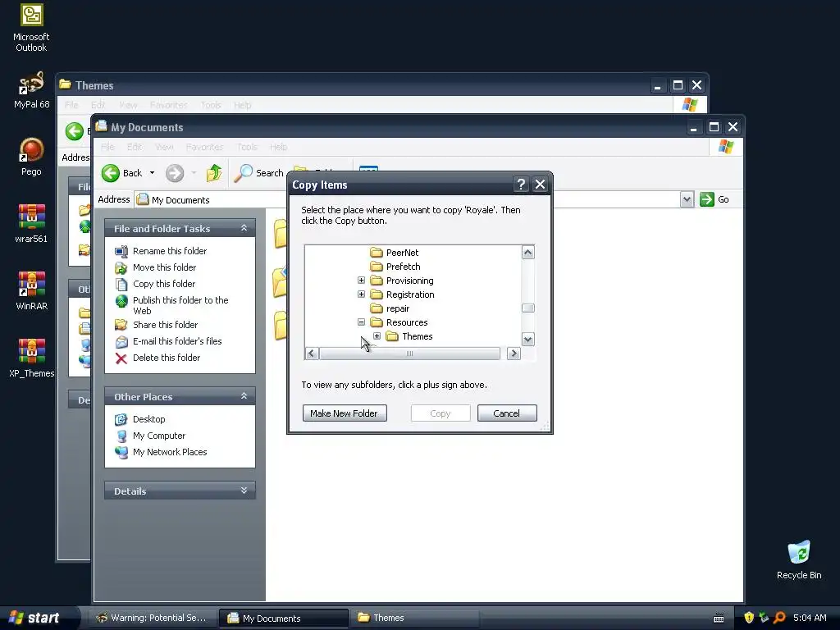Click the Copy button in dialog
The width and height of the screenshot is (840, 630).
click(x=441, y=413)
